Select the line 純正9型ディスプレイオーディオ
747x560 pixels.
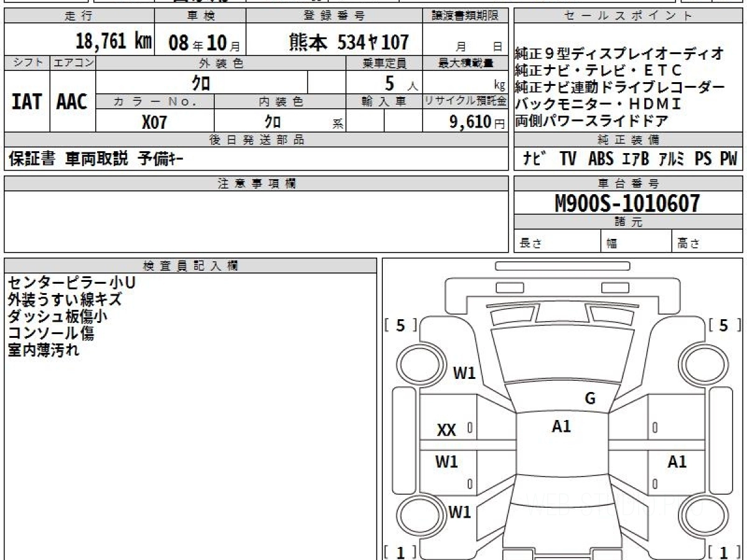619,54
